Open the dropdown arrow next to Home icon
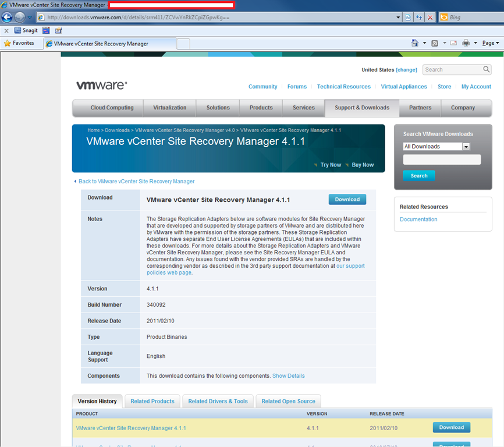The width and height of the screenshot is (504, 447). pos(425,43)
